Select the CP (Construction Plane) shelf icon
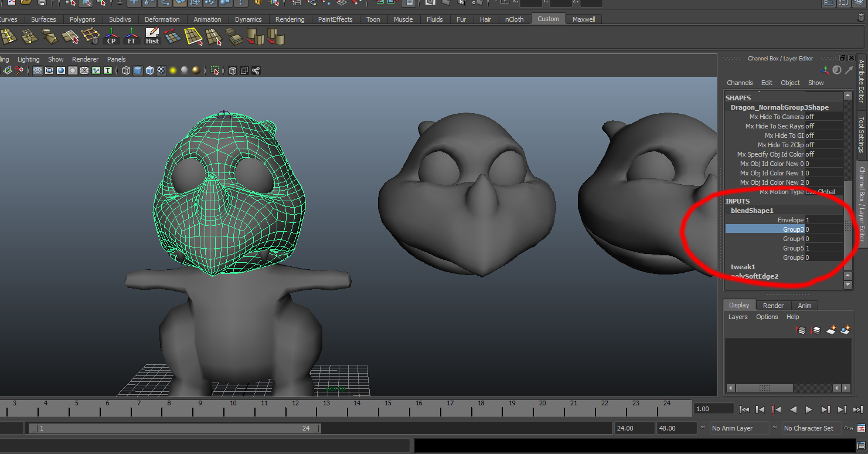This screenshot has height=454, width=868. coord(111,36)
